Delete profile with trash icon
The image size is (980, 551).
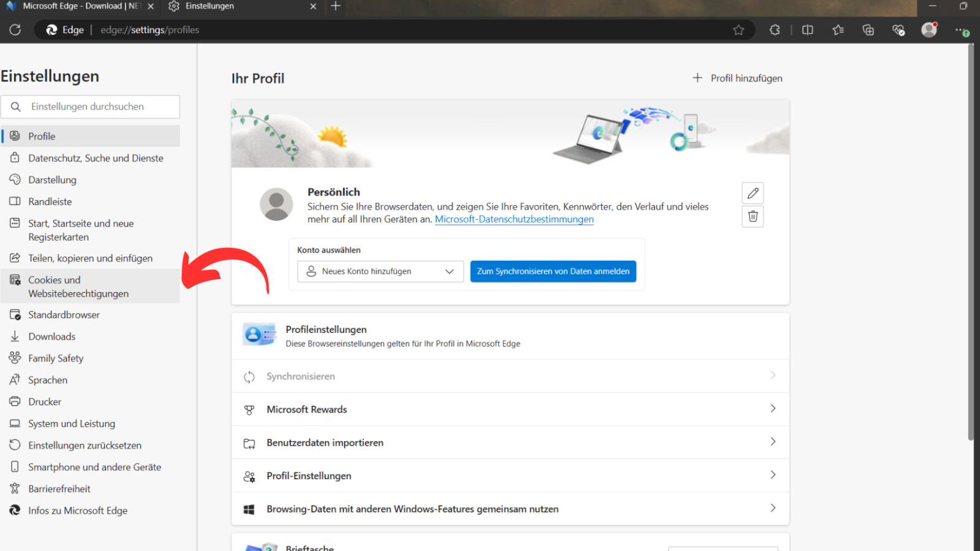[753, 216]
